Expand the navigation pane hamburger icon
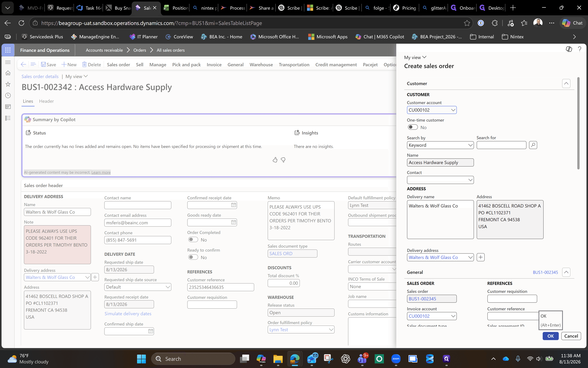The image size is (588, 368). [8, 62]
